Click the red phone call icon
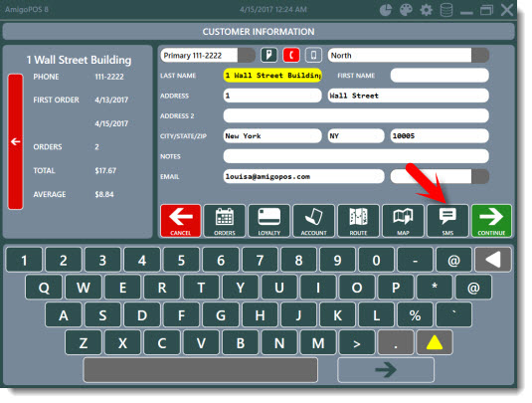 point(291,55)
